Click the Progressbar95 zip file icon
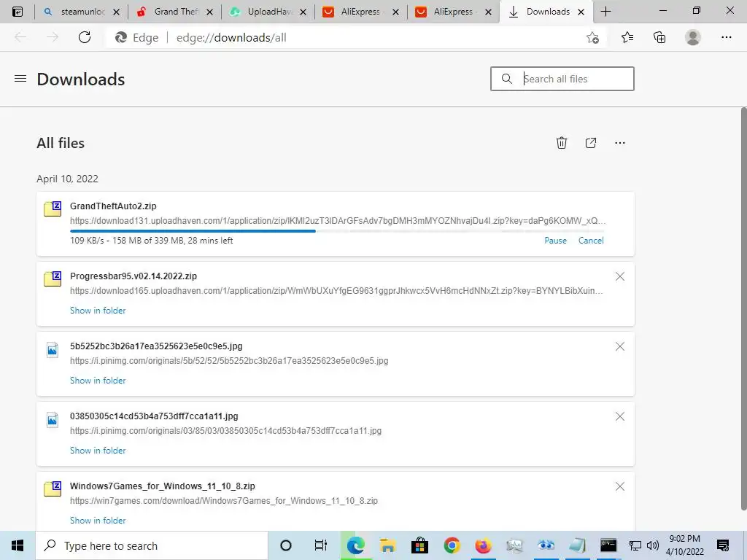Screen dimensions: 747x560 [x=53, y=279]
